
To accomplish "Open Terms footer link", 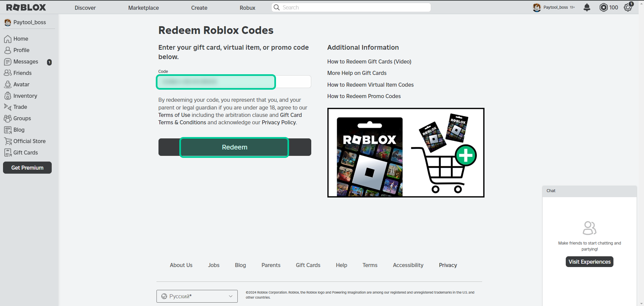I will (370, 265).
